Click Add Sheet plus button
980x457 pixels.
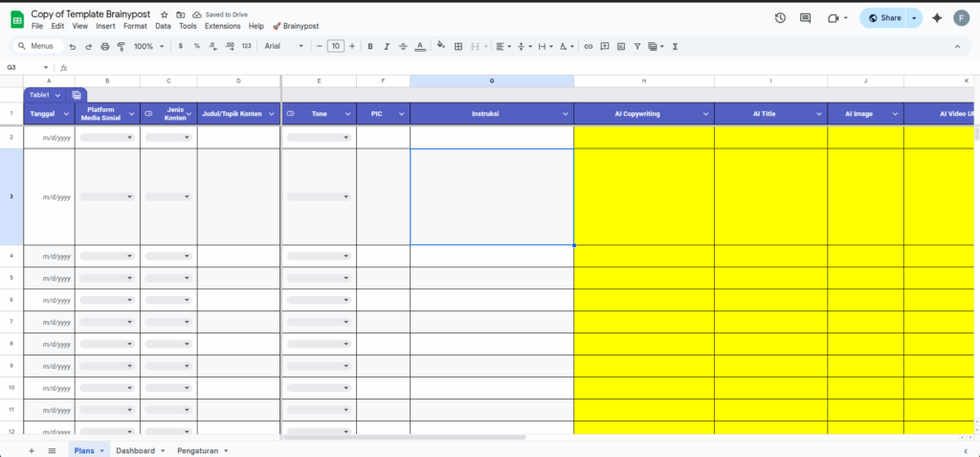pyautogui.click(x=32, y=450)
